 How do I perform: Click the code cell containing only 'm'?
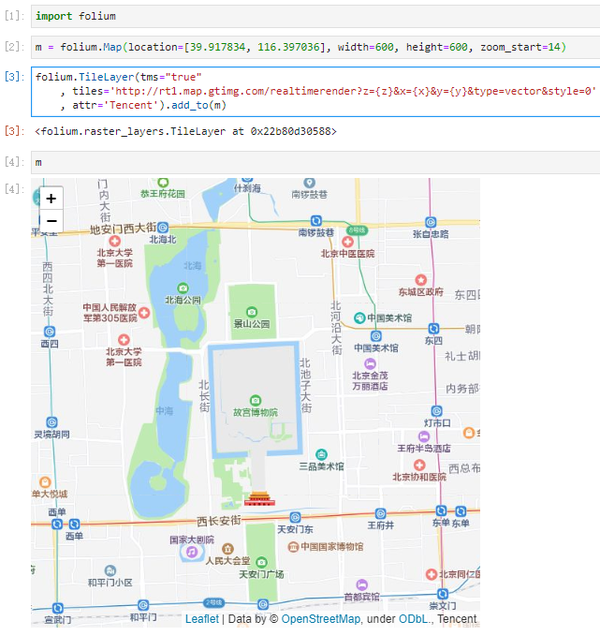click(x=315, y=163)
